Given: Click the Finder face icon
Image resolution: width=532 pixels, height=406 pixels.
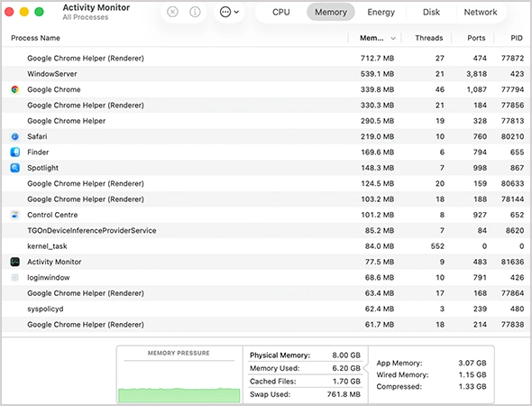Looking at the screenshot, I should [x=15, y=152].
